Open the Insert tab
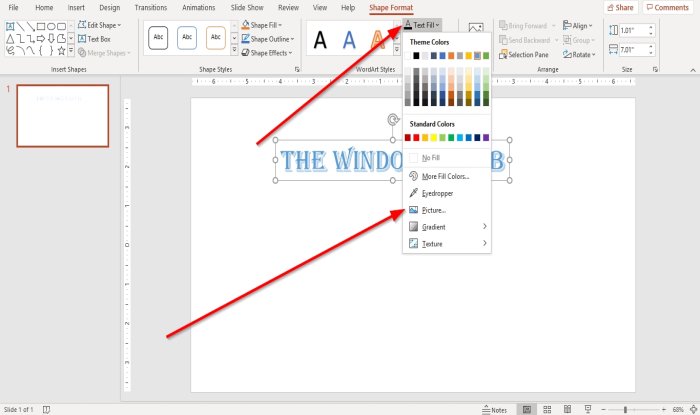Viewport: 700px width, 415px height. click(x=76, y=8)
